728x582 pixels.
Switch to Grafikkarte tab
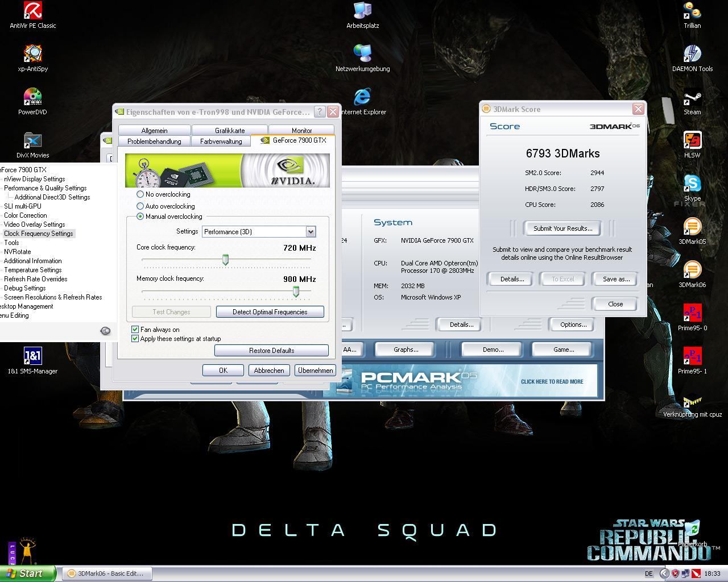[x=230, y=130]
